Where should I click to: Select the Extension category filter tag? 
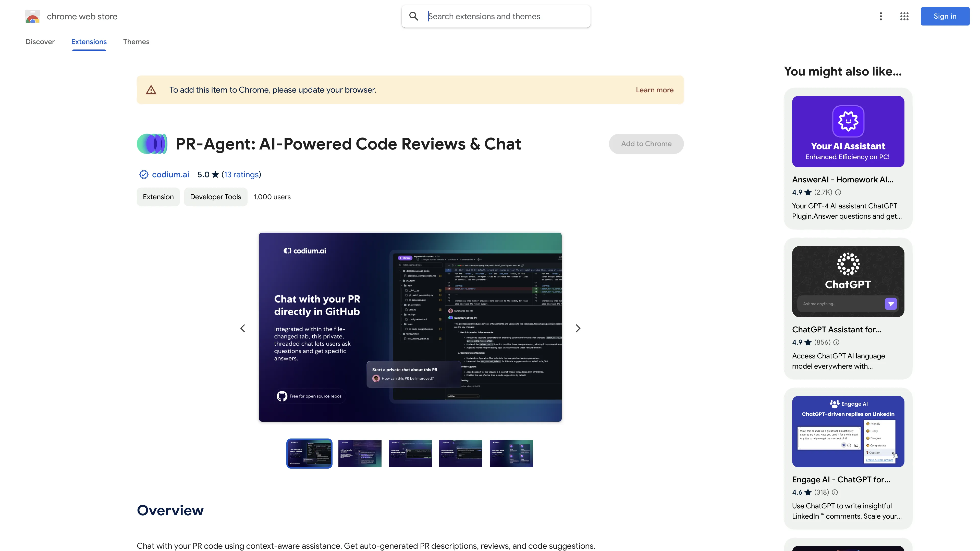[x=157, y=196]
